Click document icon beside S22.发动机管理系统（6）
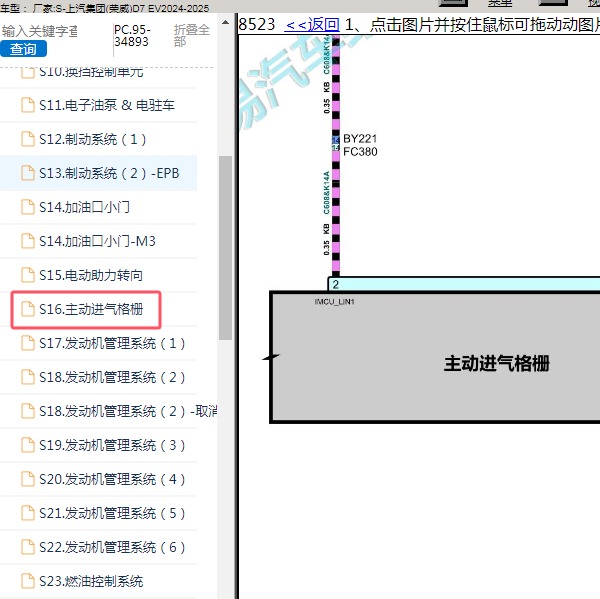This screenshot has height=599, width=600. coord(28,548)
